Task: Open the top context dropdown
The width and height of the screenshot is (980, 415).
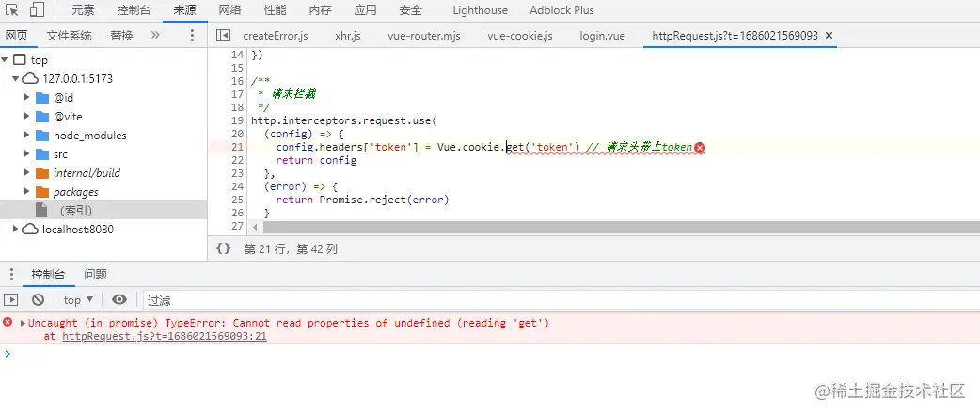Action: pos(78,300)
